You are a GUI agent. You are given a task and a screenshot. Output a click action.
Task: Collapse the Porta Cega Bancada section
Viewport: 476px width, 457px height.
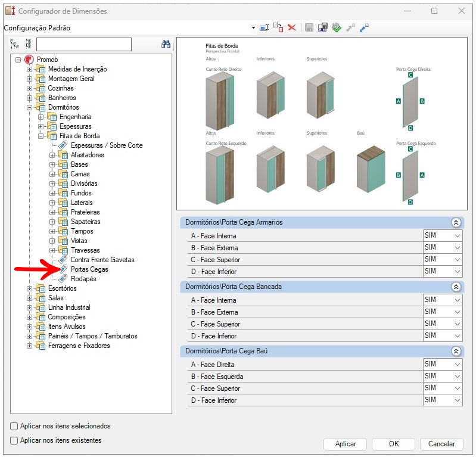[x=456, y=287]
